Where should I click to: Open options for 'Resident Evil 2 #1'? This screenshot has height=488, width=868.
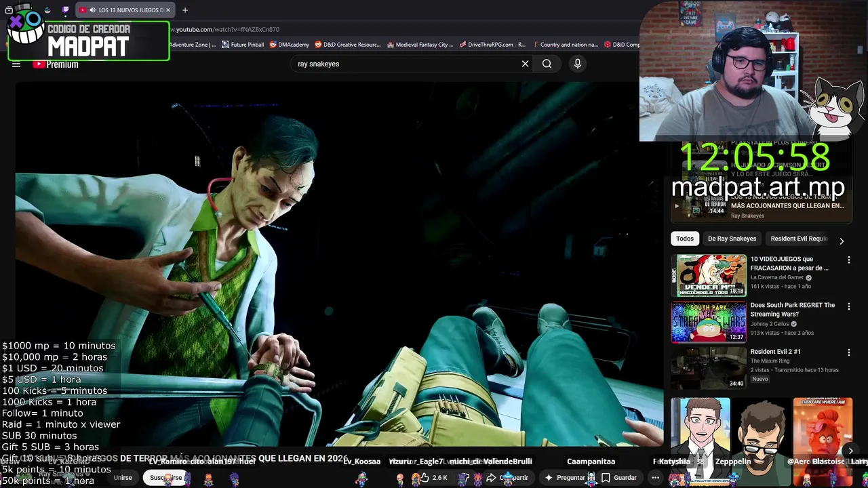coord(848,352)
